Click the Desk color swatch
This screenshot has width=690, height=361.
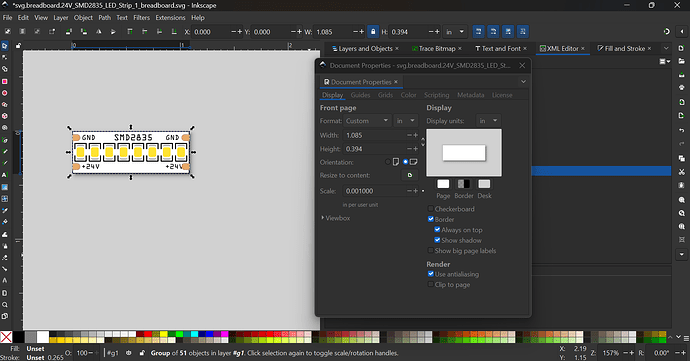[484, 184]
